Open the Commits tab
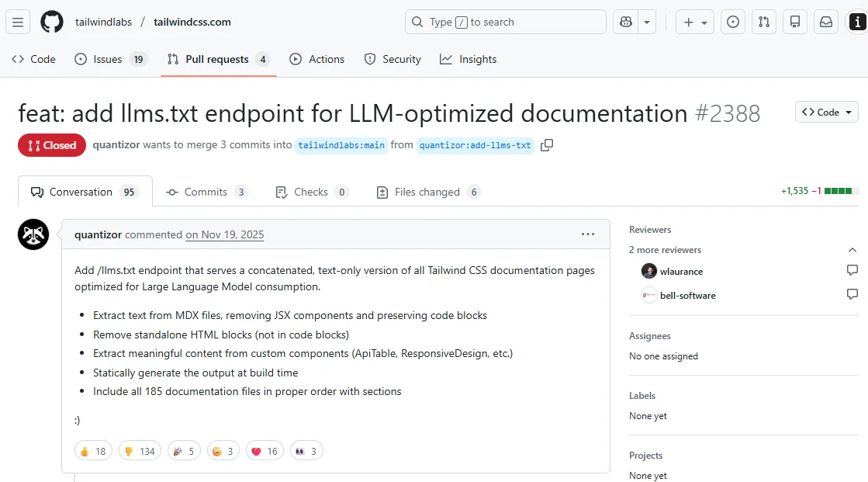This screenshot has height=482, width=868. (206, 192)
